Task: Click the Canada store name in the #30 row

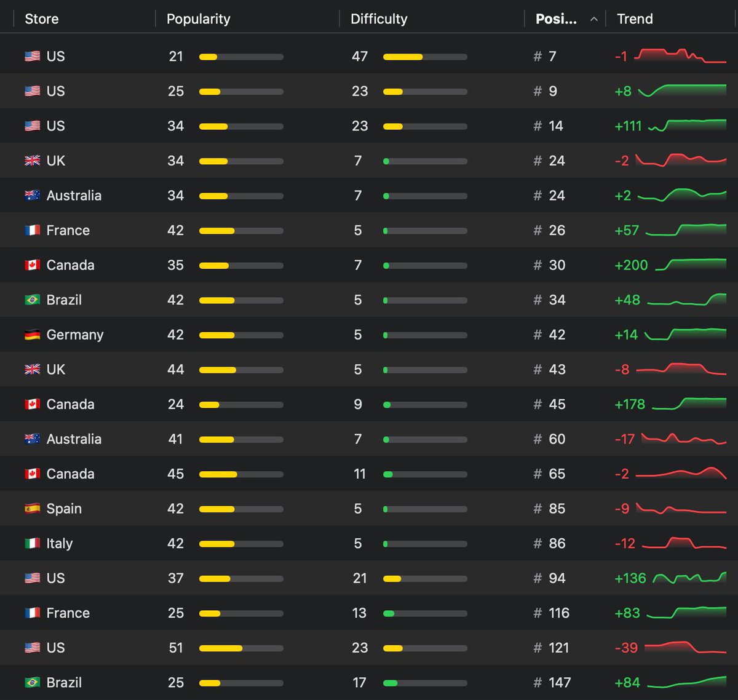Action: (x=71, y=265)
